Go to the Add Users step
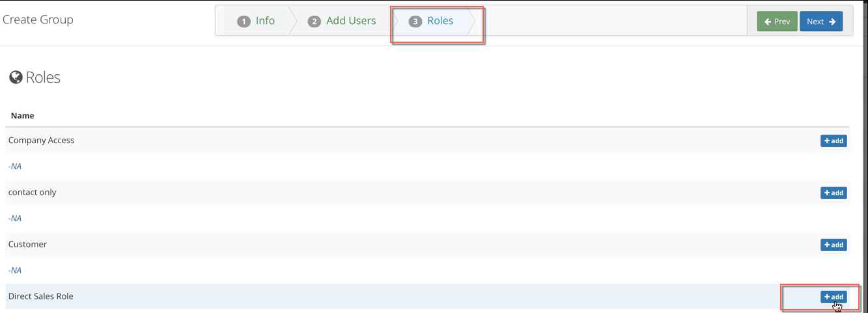 click(343, 21)
